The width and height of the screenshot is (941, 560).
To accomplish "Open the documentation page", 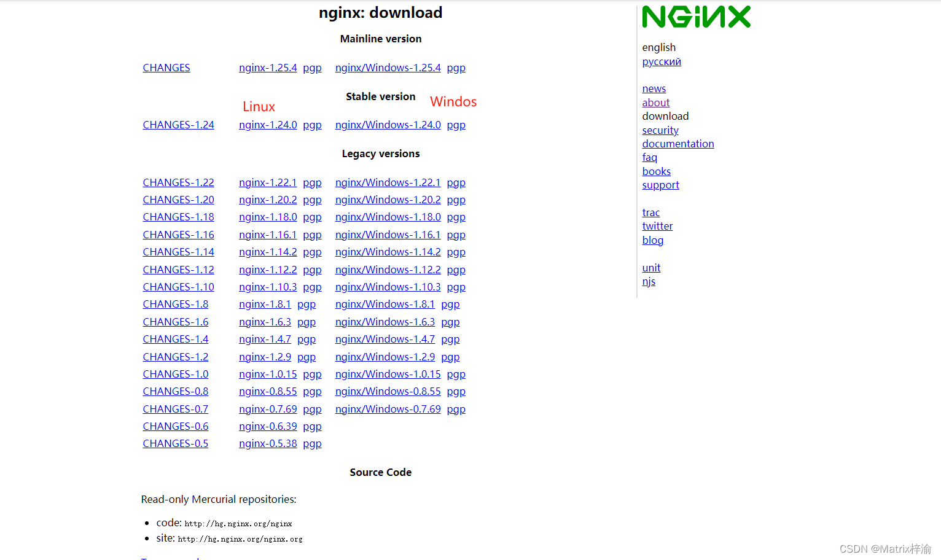I will pyautogui.click(x=678, y=144).
